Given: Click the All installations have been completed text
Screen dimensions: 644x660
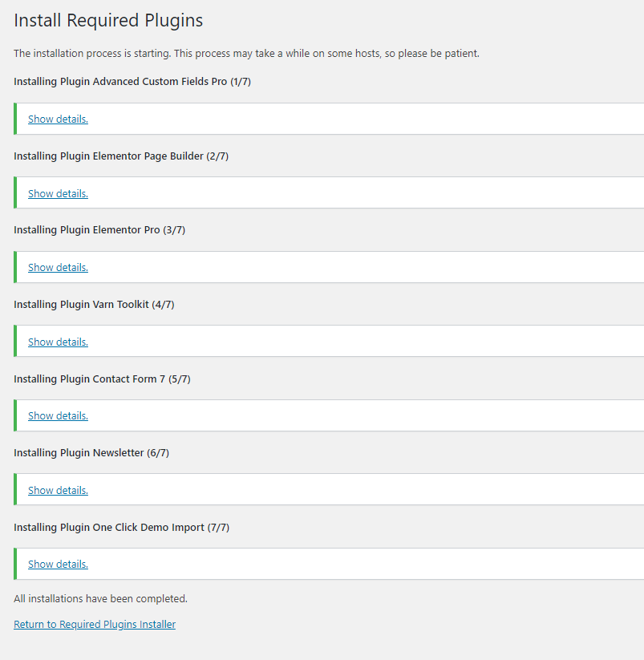Looking at the screenshot, I should (100, 598).
